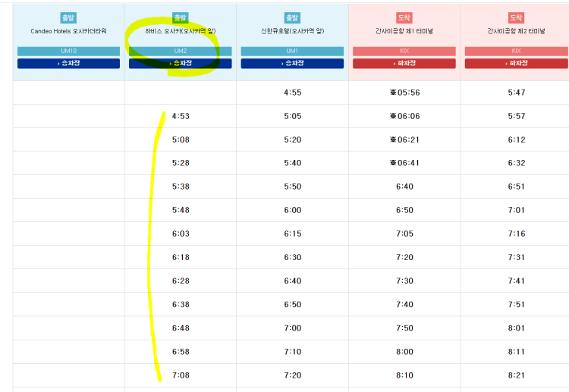Viewport: 569px width, 392px height.
Task: Click KIX code label under 제1터미널
Action: [x=404, y=51]
